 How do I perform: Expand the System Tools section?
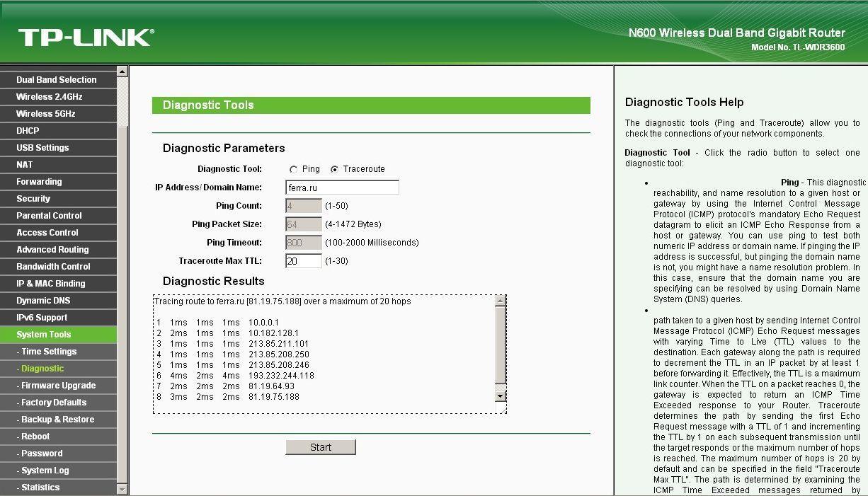pos(44,335)
